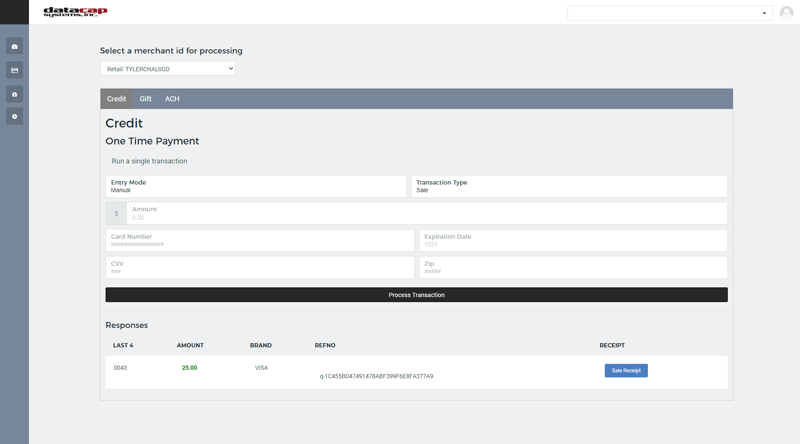Switch to the ACH tab

click(x=172, y=99)
